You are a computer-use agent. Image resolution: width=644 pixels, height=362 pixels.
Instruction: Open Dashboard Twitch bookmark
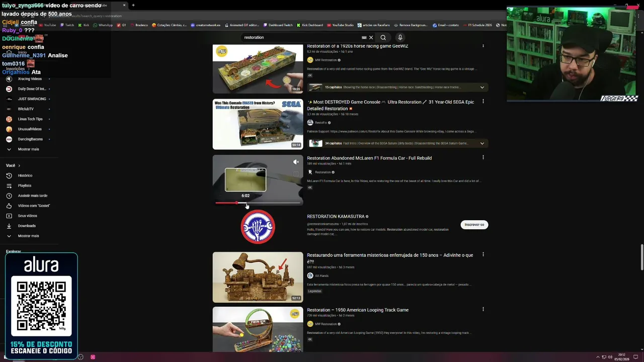[278, 25]
